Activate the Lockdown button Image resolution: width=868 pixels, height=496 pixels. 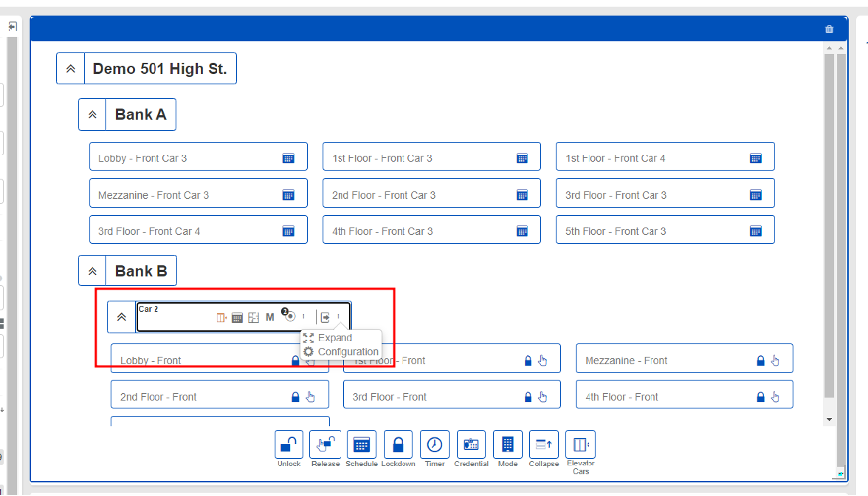coord(398,445)
